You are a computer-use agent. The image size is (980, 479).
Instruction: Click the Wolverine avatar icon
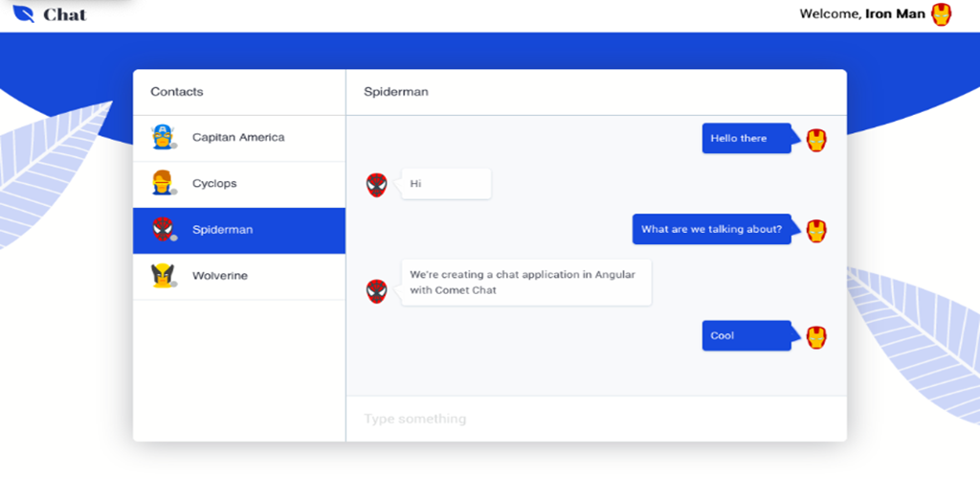point(163,275)
